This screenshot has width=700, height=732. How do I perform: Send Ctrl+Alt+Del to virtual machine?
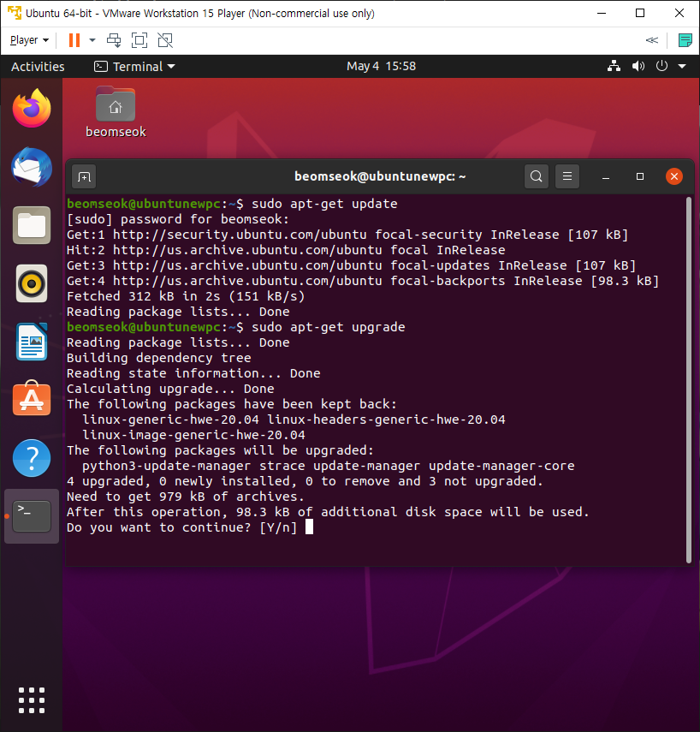point(114,40)
